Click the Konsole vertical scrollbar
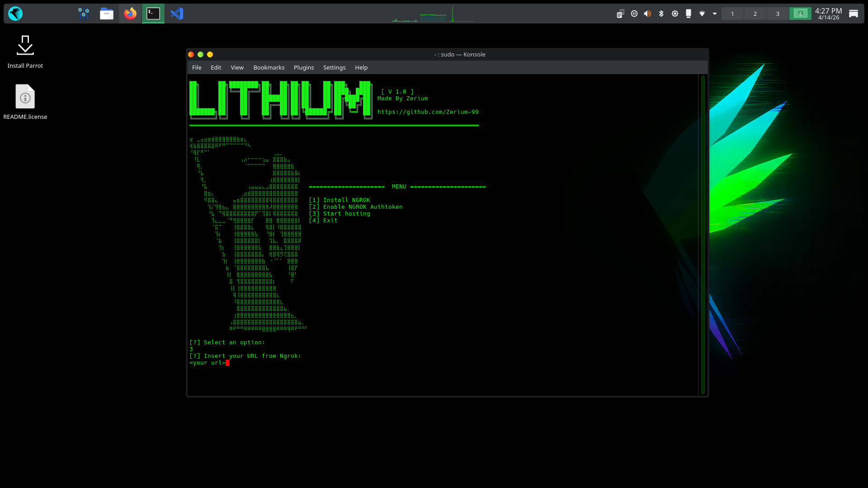 tap(703, 235)
